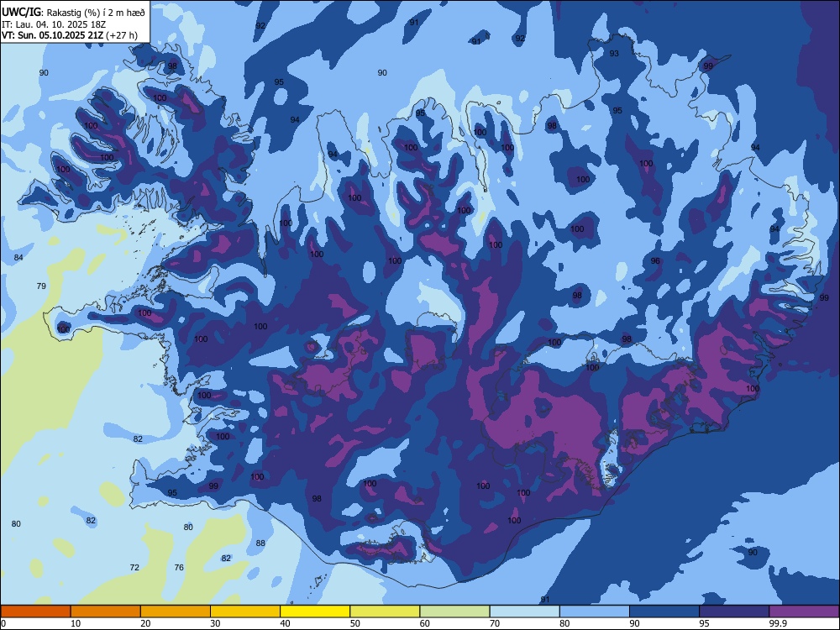Click the bright yellow 40–50 legend swatch
The width and height of the screenshot is (840, 630).
pos(315,612)
